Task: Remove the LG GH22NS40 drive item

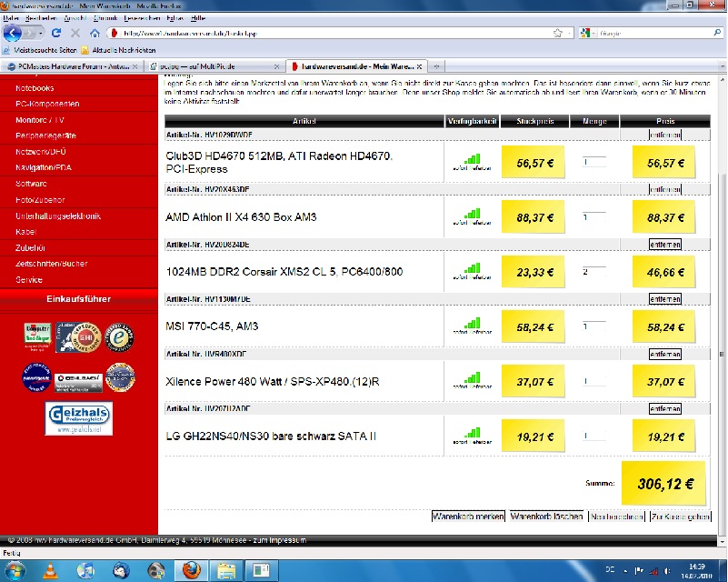Action: click(665, 408)
